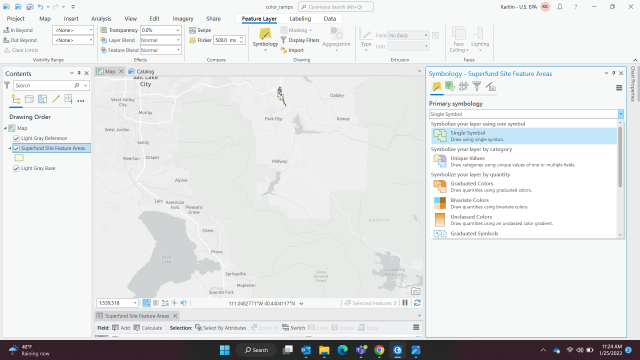Click yellow symbol swatch under Superfund layer
The height and width of the screenshot is (360, 640).
tap(19, 158)
